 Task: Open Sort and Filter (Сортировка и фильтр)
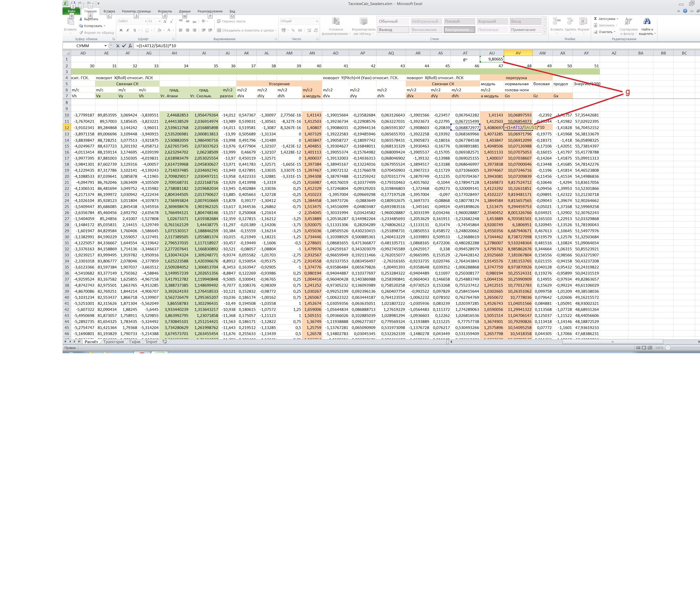pyautogui.click(x=628, y=26)
